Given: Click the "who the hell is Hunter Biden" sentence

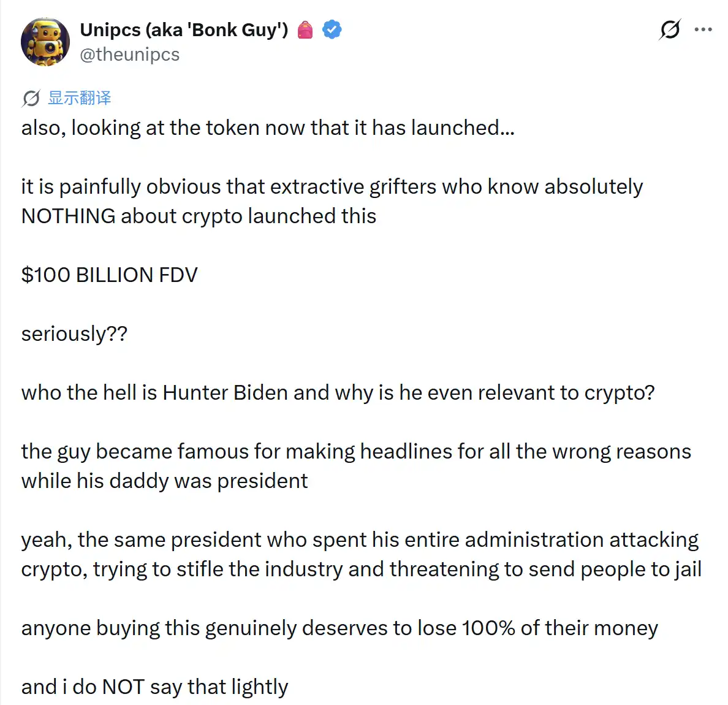Looking at the screenshot, I should 338,393.
